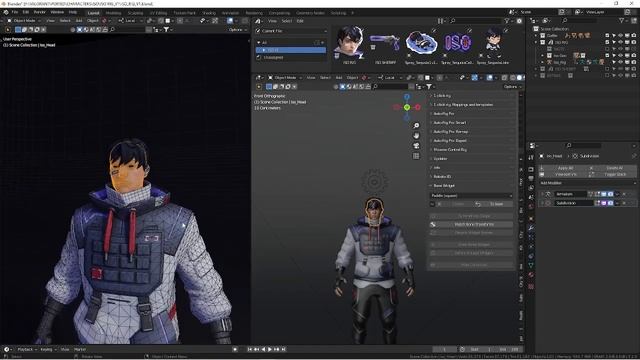The width and height of the screenshot is (640, 360).
Task: Click the magnifier search icon in left viewport toolbar
Action: [112, 29]
